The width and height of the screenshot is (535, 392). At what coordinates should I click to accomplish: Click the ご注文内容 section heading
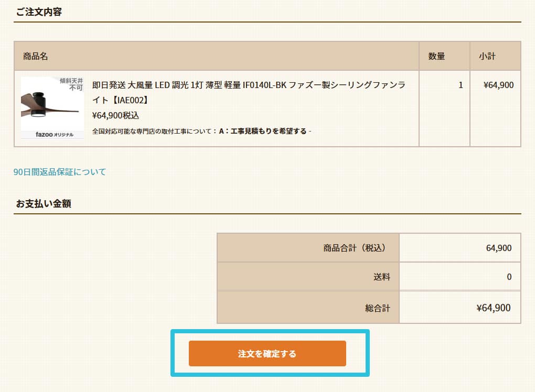tap(39, 12)
